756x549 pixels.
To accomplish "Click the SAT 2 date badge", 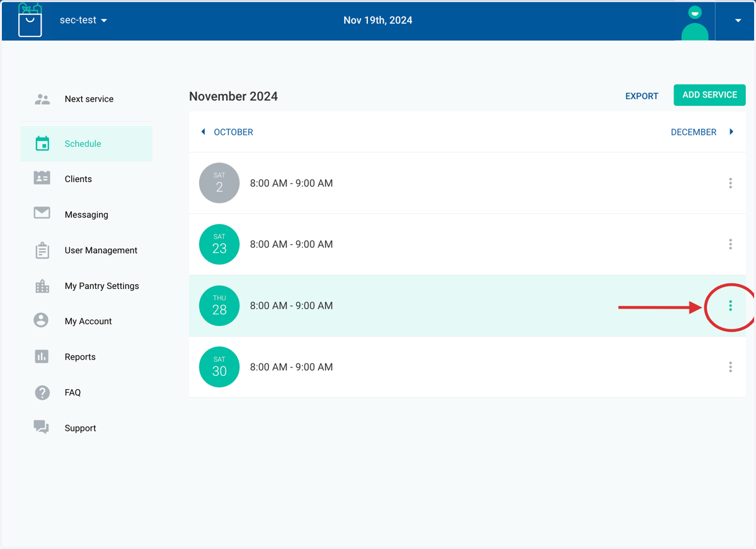I will coord(219,183).
